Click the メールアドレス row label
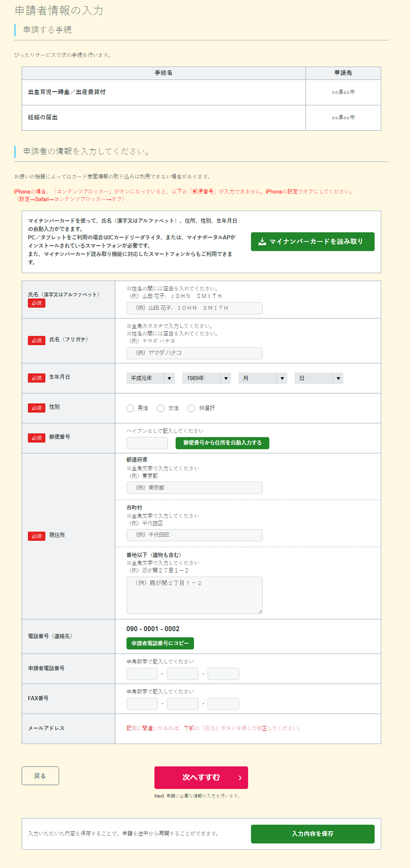 (46, 728)
